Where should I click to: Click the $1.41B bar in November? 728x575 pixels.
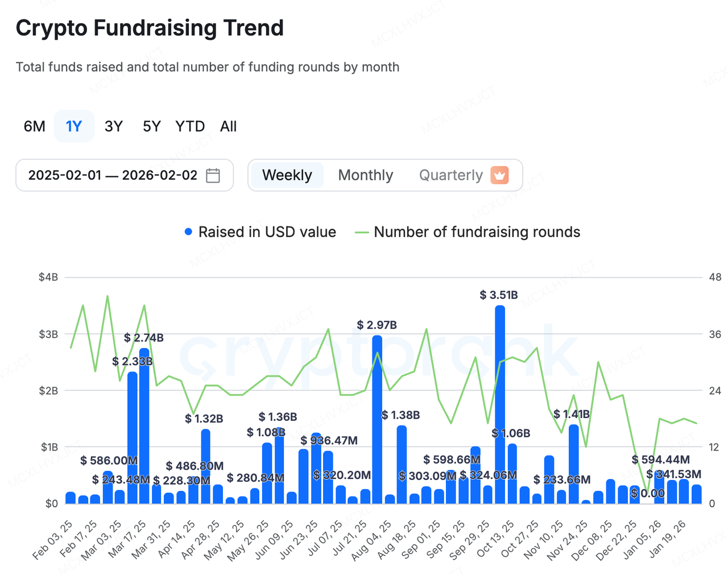pyautogui.click(x=573, y=464)
